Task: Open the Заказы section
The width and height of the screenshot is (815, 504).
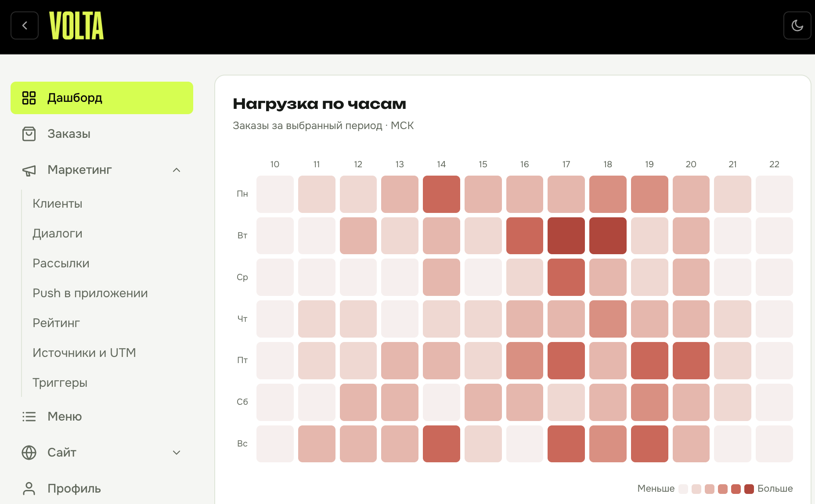Action: (x=102, y=134)
